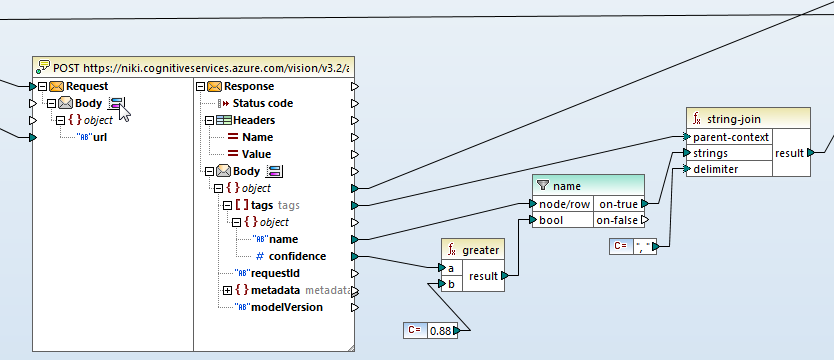Screen dimensions: 834x360
Task: Click the Response envelope icon
Action: (214, 86)
